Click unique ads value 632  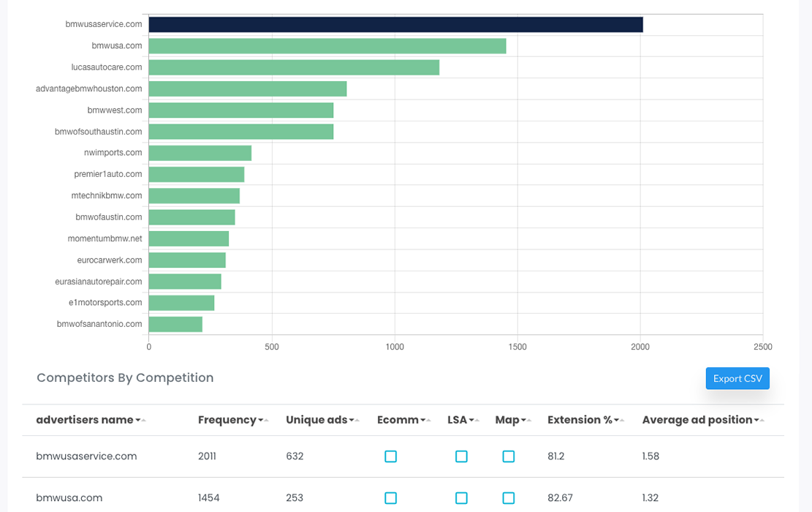[295, 456]
